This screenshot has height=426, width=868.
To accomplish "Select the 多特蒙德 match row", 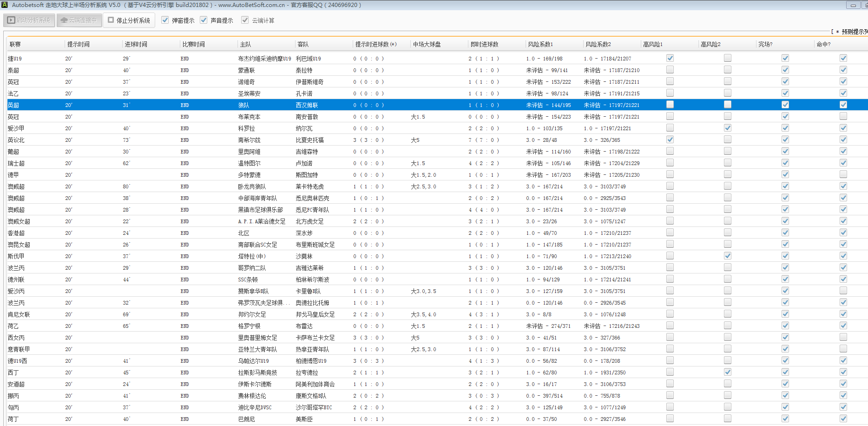I will coord(250,175).
